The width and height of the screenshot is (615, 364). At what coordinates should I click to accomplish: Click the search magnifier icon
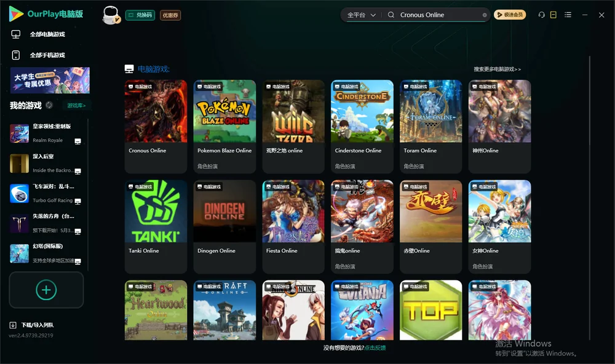tap(391, 15)
